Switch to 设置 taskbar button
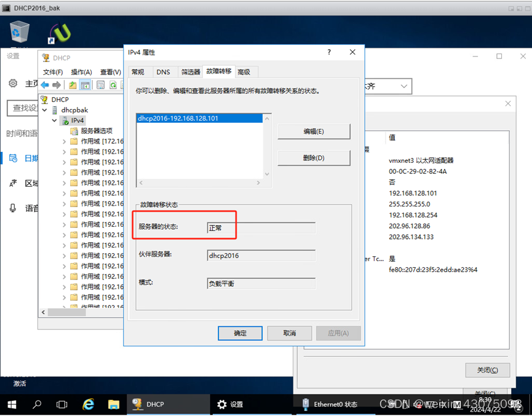This screenshot has width=532, height=416. [253, 404]
